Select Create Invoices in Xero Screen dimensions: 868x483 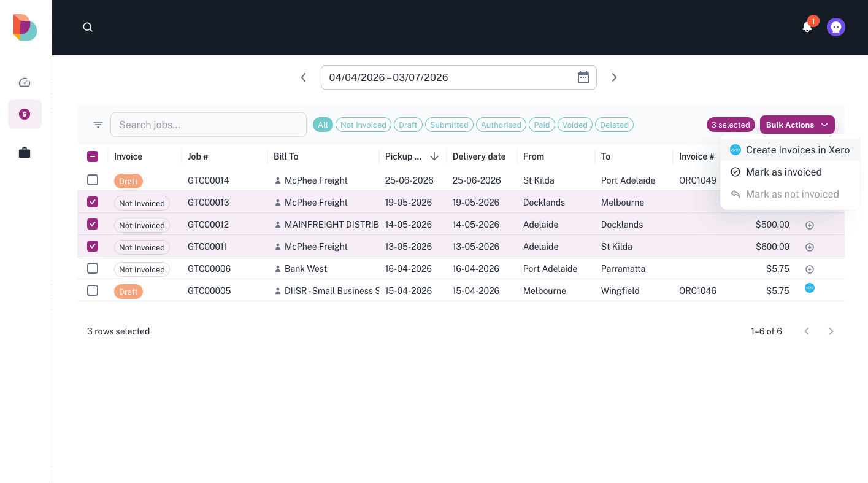tap(790, 150)
